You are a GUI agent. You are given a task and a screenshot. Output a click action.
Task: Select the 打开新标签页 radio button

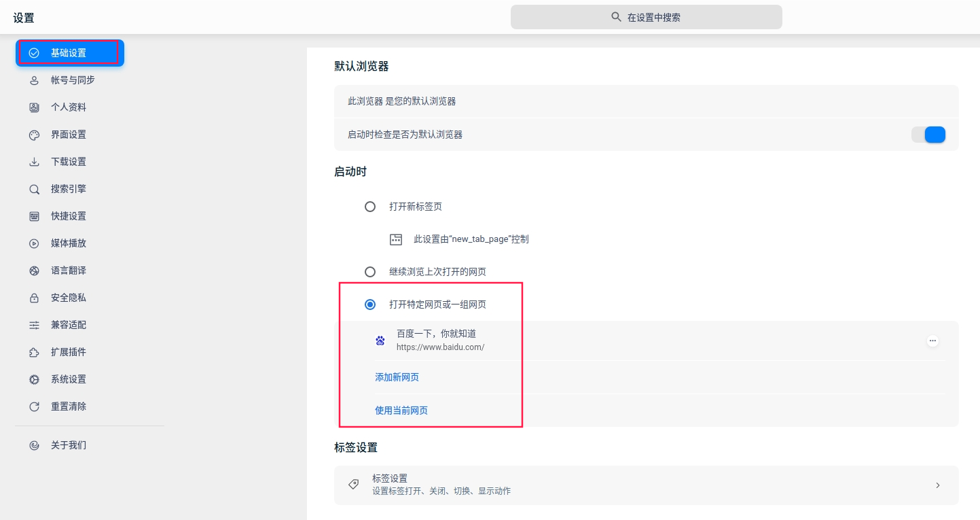[370, 207]
